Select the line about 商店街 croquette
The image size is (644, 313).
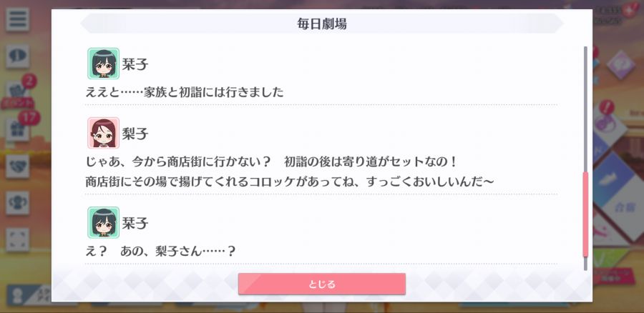click(x=290, y=181)
